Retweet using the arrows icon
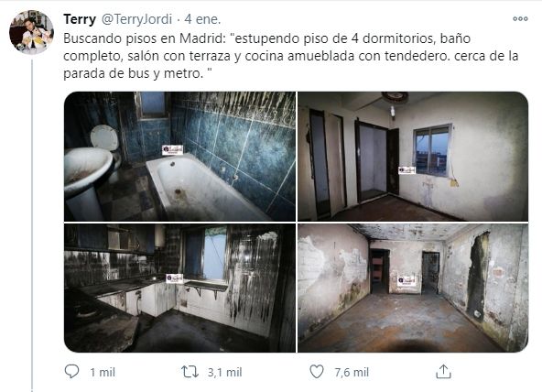 190,372
